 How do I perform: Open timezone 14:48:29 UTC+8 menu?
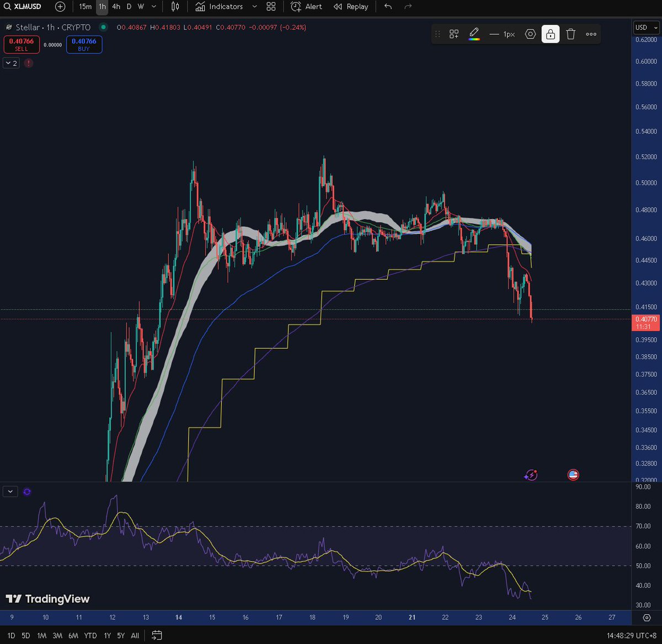point(633,635)
